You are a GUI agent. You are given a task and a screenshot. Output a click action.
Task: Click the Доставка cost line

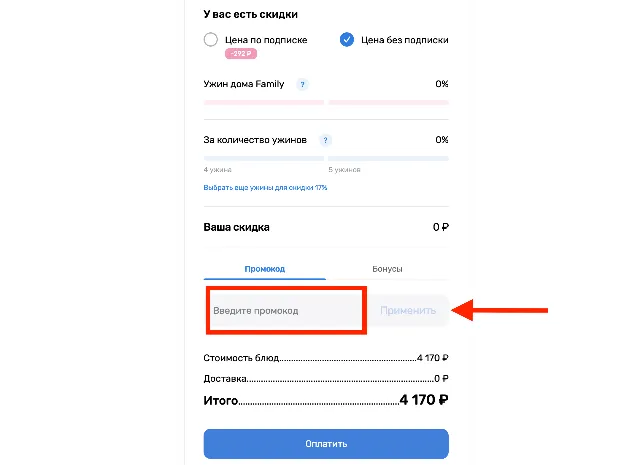(x=326, y=379)
